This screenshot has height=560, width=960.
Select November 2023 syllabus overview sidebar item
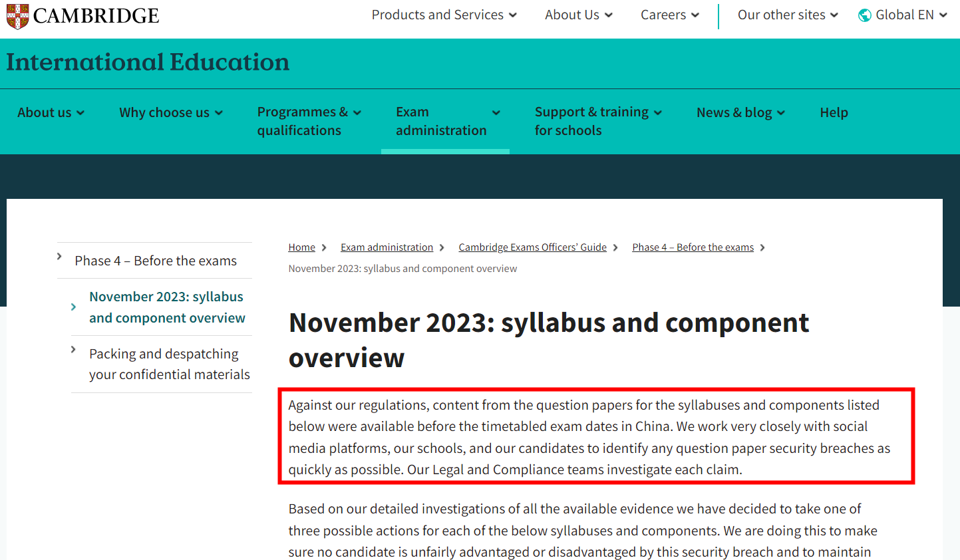click(167, 307)
